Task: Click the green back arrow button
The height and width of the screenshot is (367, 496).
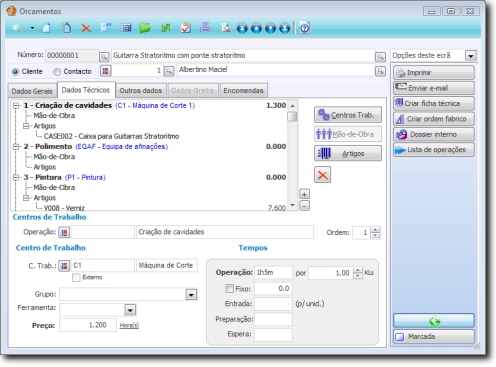Action: click(x=434, y=321)
